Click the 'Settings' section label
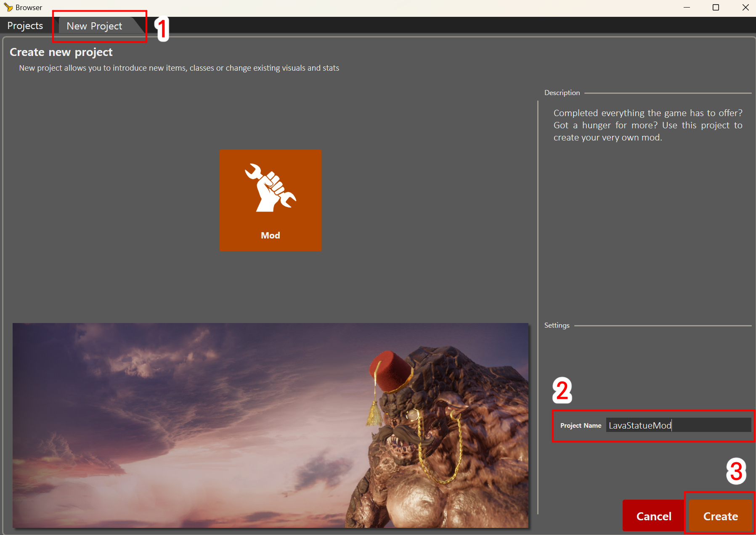The image size is (756, 535). (x=557, y=325)
